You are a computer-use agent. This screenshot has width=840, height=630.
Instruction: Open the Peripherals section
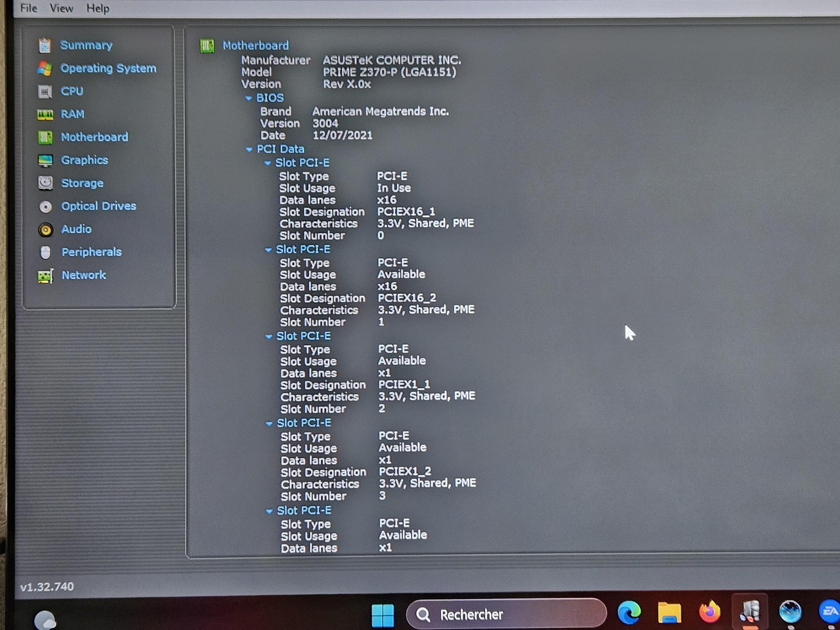point(92,252)
